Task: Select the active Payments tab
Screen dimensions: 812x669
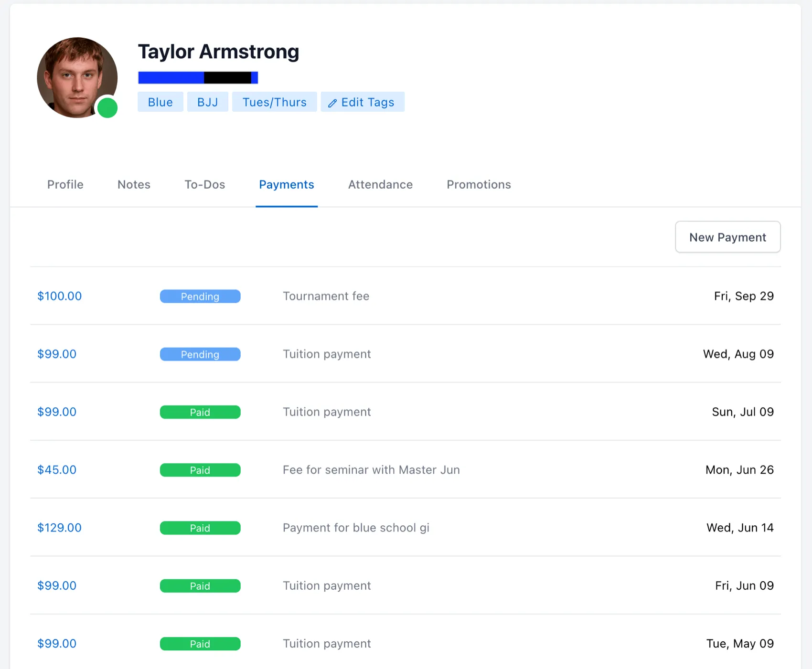Action: pos(286,185)
